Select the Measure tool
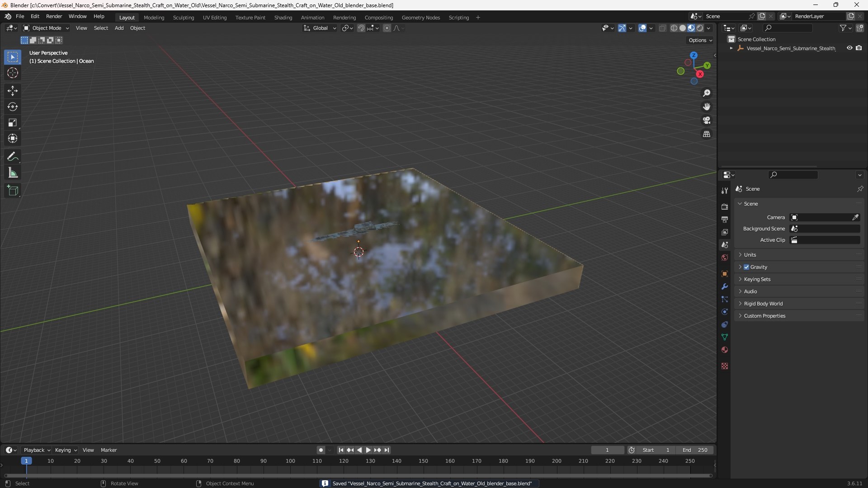Image resolution: width=868 pixels, height=488 pixels. [x=13, y=173]
